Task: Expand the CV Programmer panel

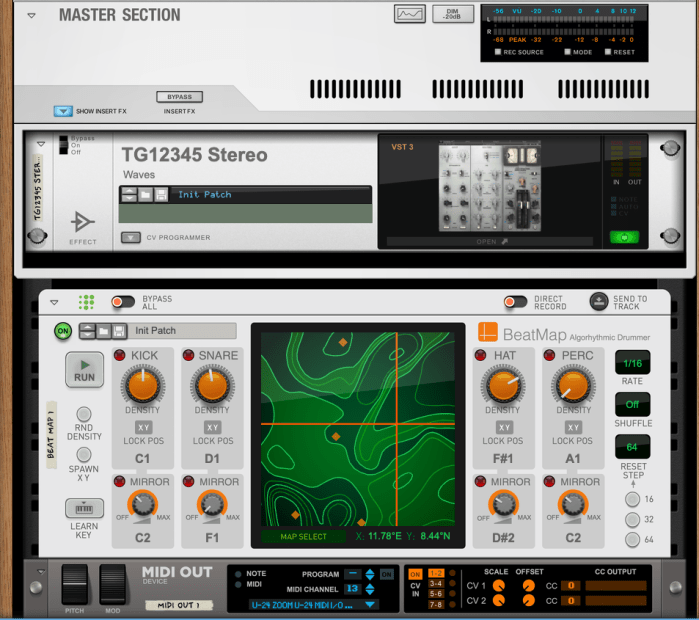Action: click(x=130, y=238)
